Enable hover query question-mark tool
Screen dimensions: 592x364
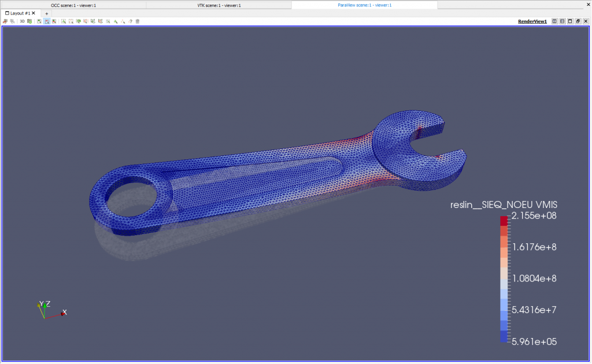pos(130,21)
